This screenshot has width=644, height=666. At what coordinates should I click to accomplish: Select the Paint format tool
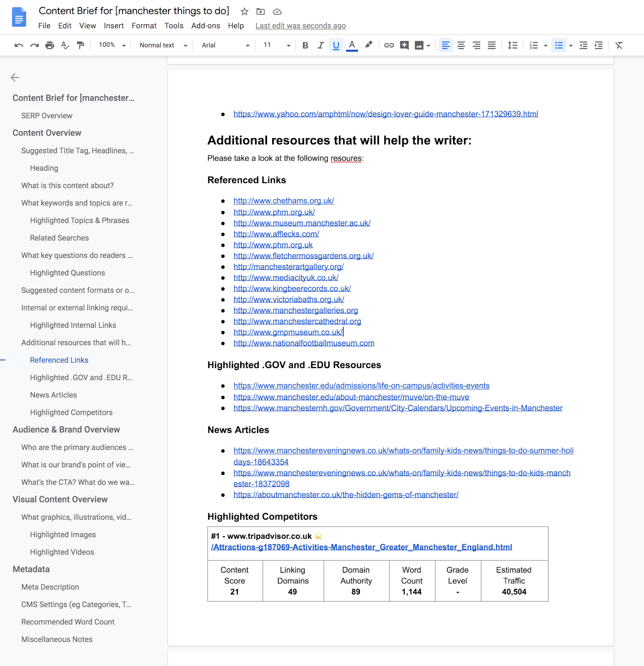point(81,45)
